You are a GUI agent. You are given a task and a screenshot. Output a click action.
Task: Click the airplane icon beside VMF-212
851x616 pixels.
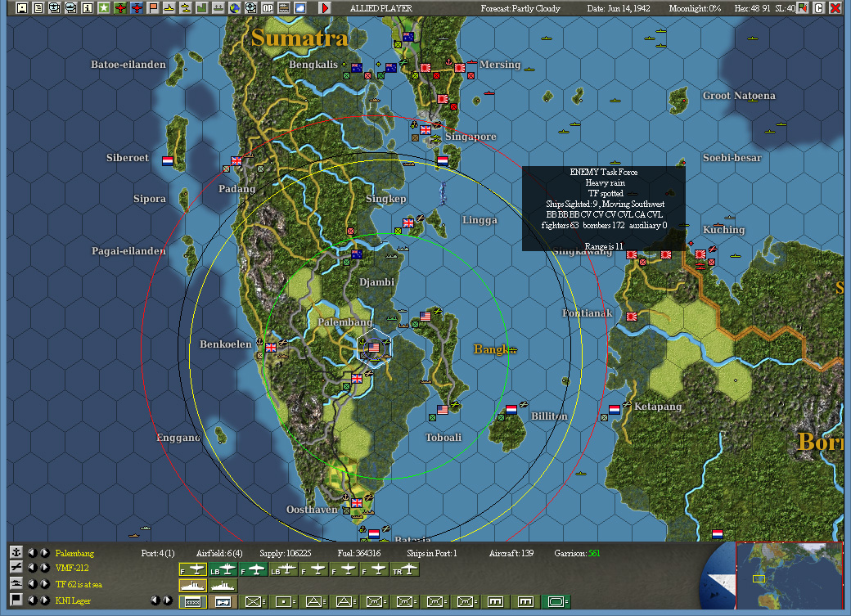click(16, 567)
